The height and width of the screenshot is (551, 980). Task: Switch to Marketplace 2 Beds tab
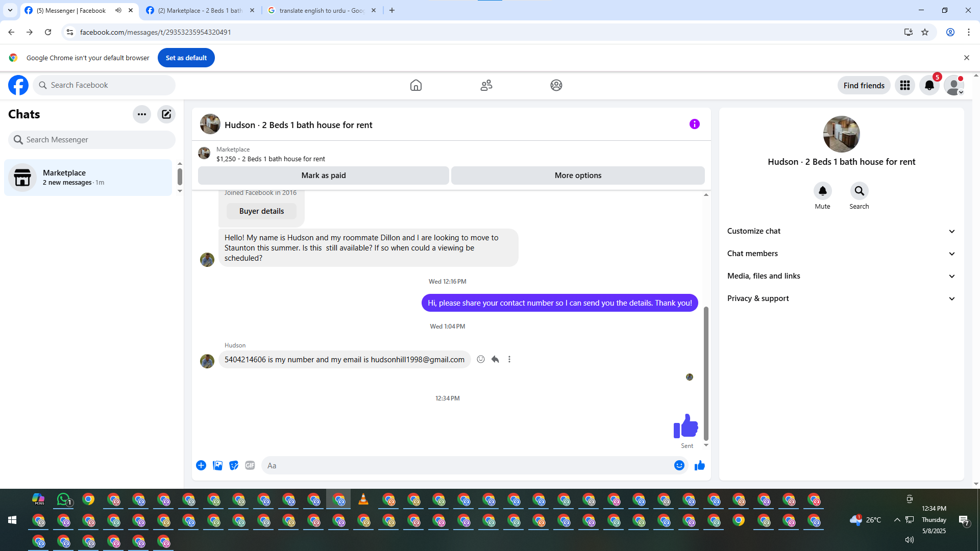[x=201, y=10]
